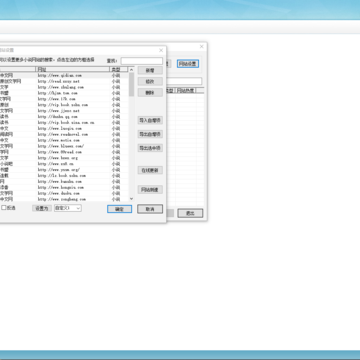Click the 导出自增项 button
Viewport: 360px width, 360px height.
(x=150, y=134)
